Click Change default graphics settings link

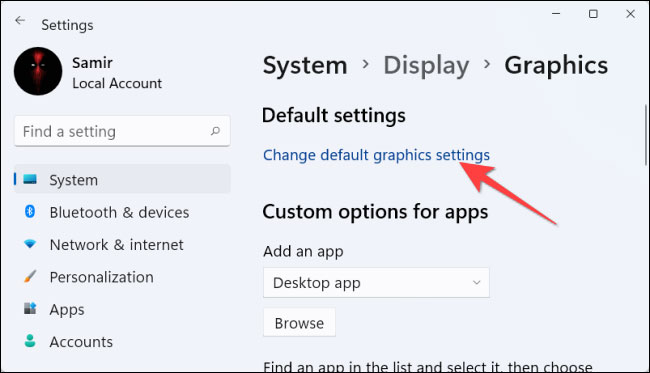(376, 155)
